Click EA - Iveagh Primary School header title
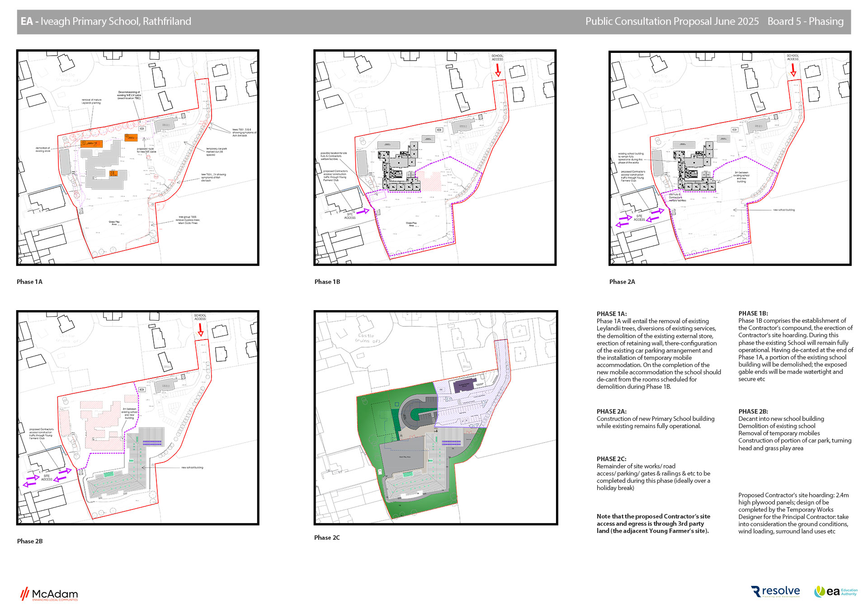868x613 pixels. point(106,21)
